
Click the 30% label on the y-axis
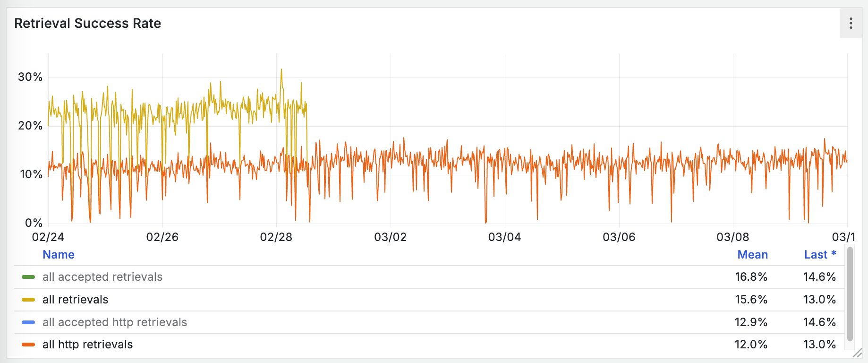point(30,77)
